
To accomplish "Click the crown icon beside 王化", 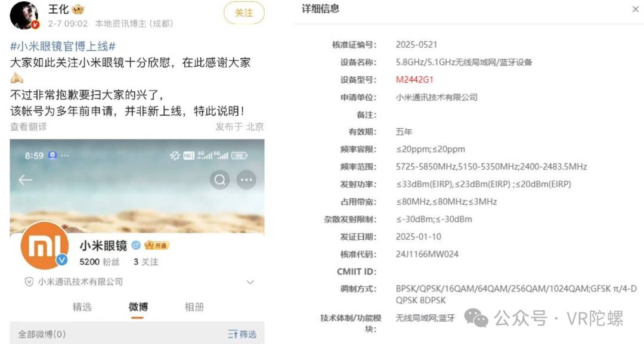I will click(x=78, y=8).
